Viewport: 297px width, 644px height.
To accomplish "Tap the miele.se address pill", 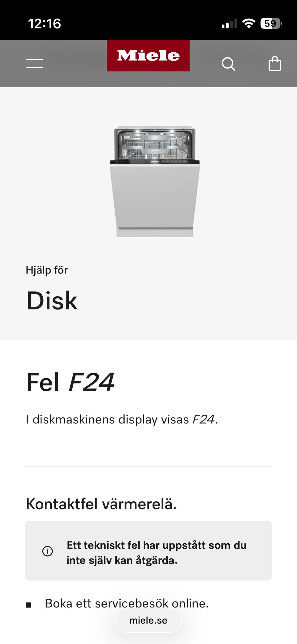I will pyautogui.click(x=148, y=620).
